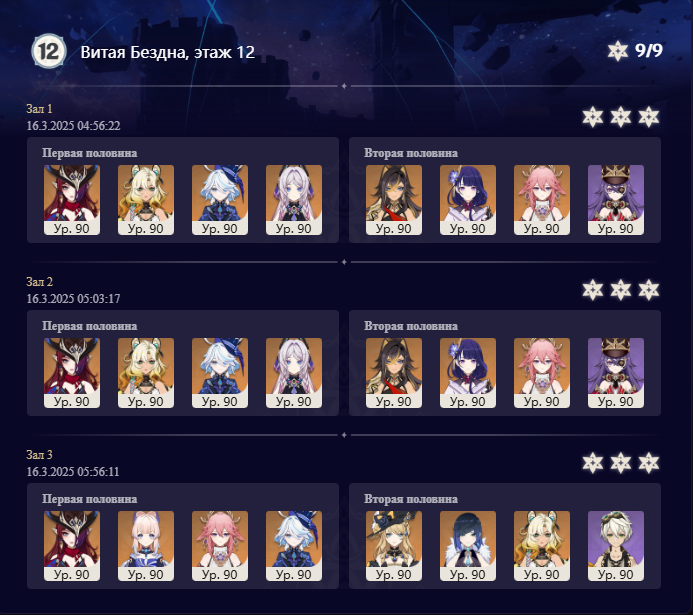
Task: Select blonde cat-eared character in Зал 1 first half
Action: pos(146,200)
